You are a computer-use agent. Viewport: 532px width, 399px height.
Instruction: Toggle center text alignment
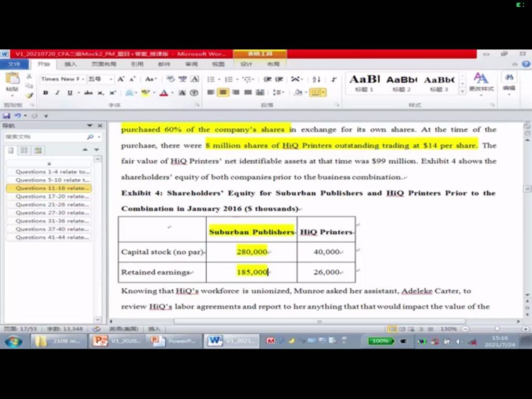click(223, 92)
